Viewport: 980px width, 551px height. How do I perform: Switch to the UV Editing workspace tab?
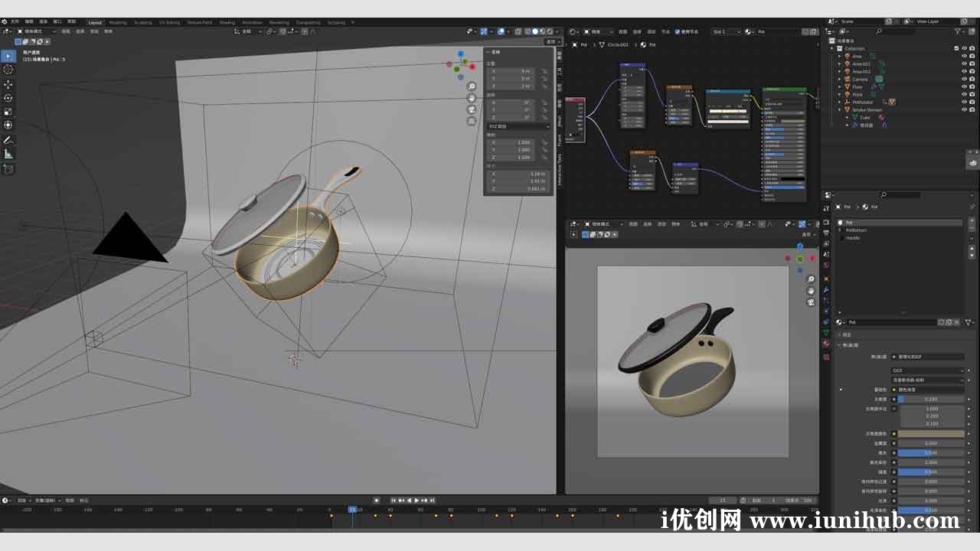[168, 22]
